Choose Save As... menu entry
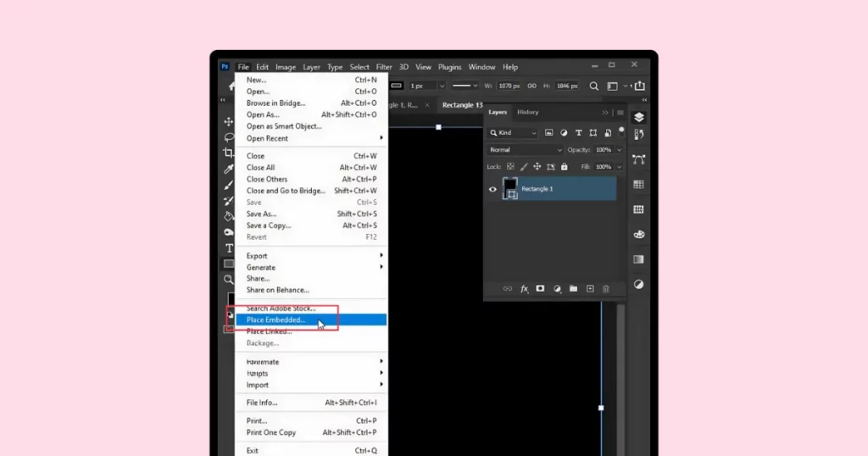Image resolution: width=868 pixels, height=456 pixels. click(311, 214)
